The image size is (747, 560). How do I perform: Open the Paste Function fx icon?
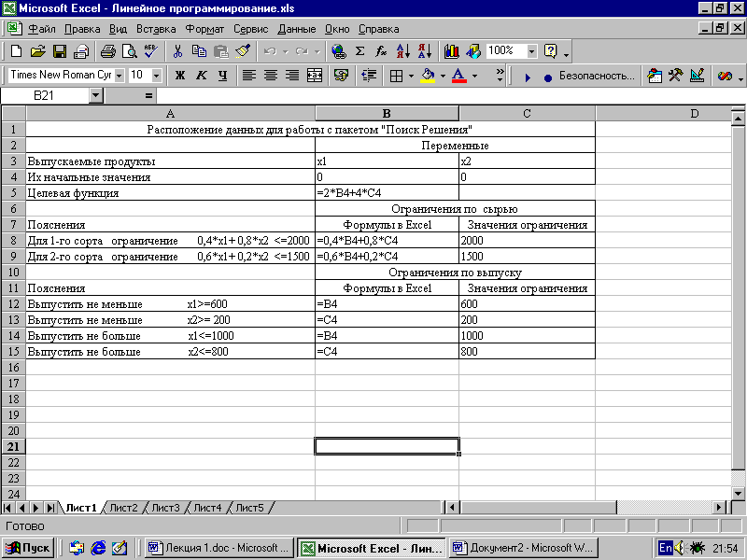click(x=381, y=51)
